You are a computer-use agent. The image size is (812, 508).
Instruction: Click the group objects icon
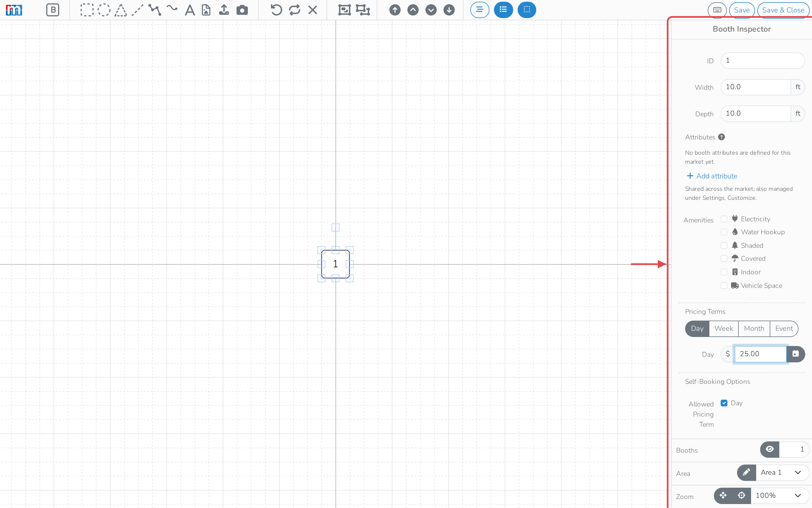(x=344, y=10)
